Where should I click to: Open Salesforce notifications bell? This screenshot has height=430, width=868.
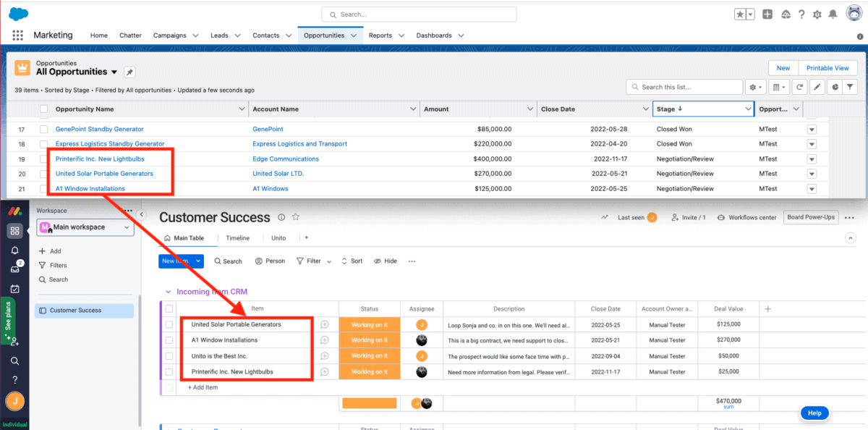tap(833, 14)
